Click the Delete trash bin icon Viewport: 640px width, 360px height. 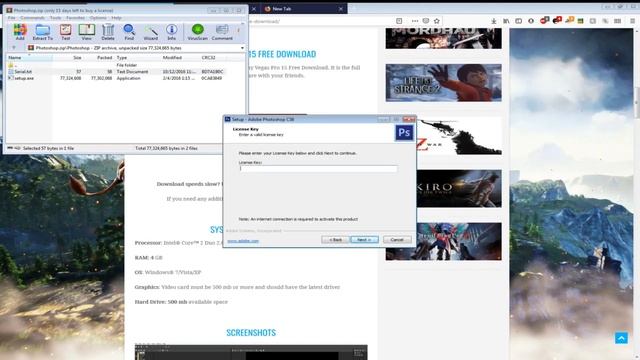pos(108,32)
